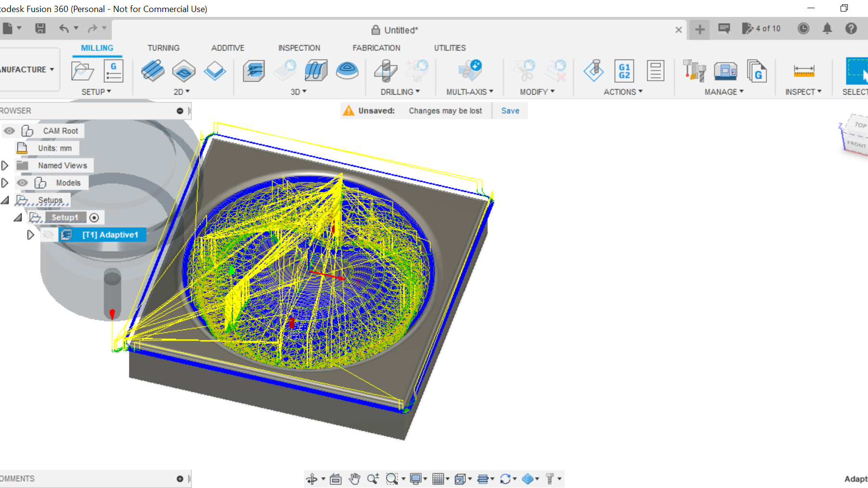
Task: Activate Setup1 radio button
Action: pos(94,218)
